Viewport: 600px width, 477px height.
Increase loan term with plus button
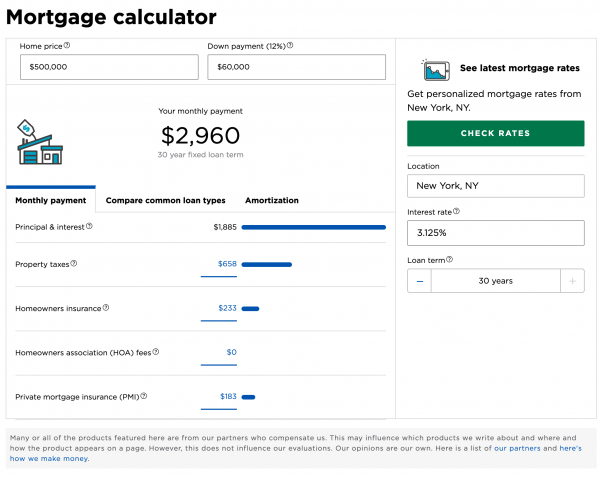point(572,281)
